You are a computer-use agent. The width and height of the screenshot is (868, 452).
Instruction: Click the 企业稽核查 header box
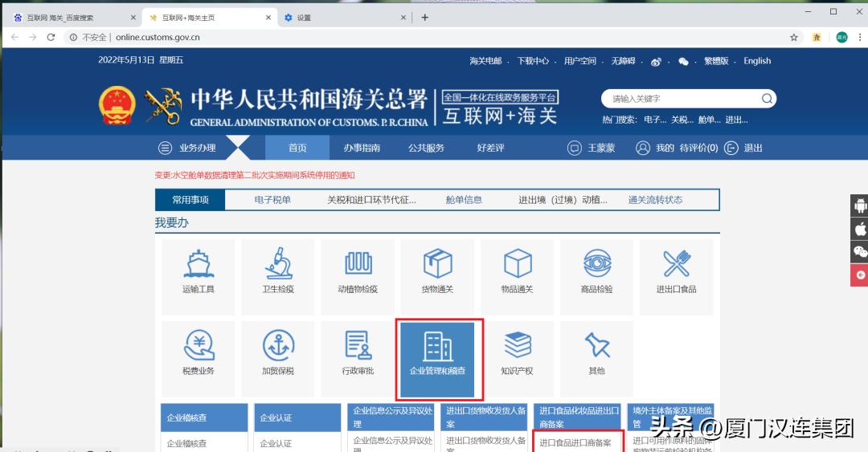point(204,417)
